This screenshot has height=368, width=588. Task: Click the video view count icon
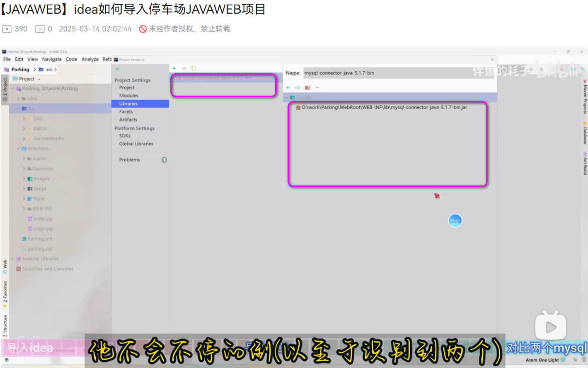point(7,29)
